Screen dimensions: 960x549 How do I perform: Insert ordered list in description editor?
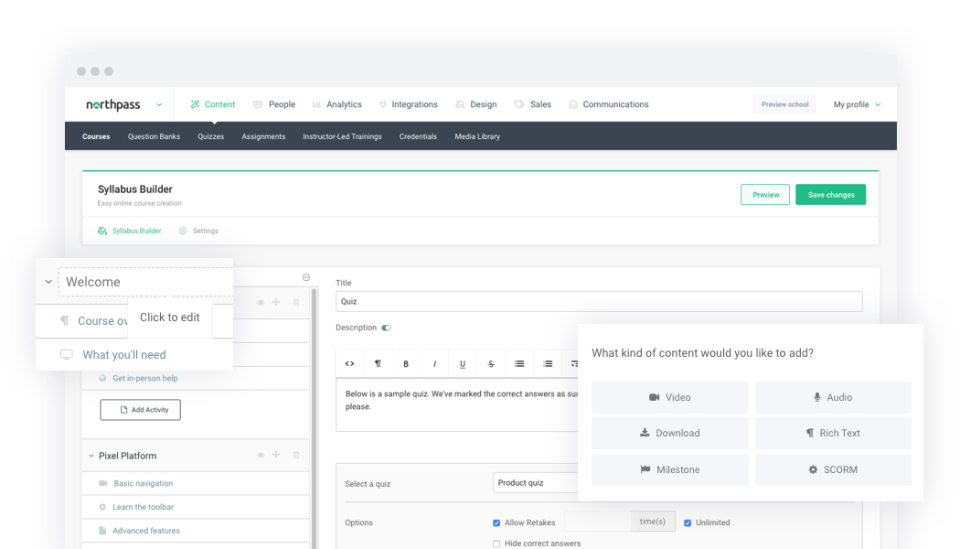pyautogui.click(x=548, y=364)
